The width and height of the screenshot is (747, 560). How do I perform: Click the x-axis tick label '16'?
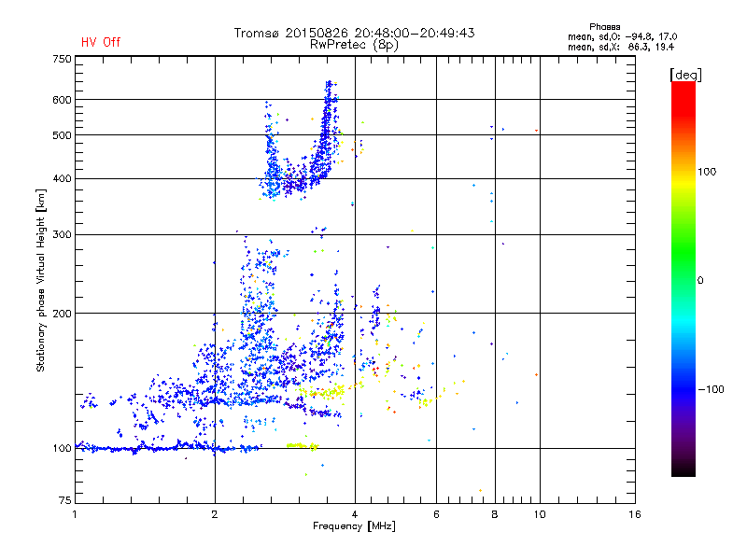coord(635,514)
